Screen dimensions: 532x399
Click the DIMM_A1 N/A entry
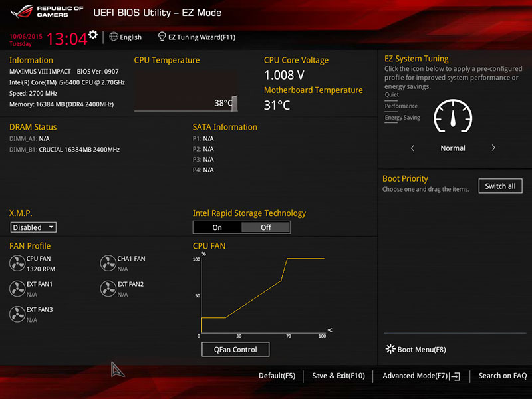(x=29, y=139)
